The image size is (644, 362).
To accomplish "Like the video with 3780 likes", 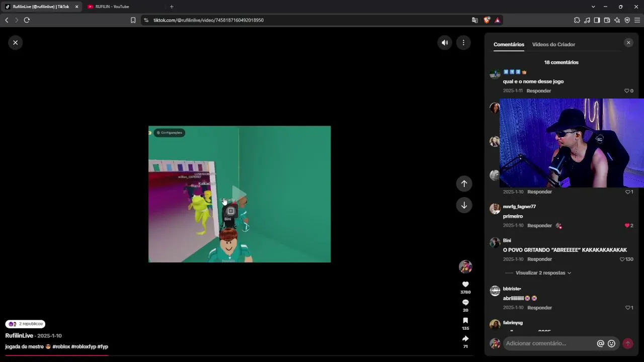I will tap(465, 285).
